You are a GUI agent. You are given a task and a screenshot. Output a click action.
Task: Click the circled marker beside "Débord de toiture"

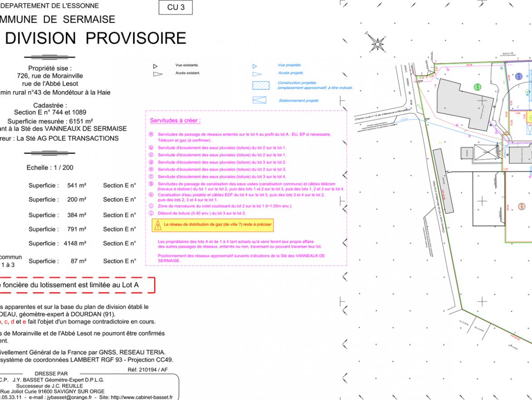151,213
